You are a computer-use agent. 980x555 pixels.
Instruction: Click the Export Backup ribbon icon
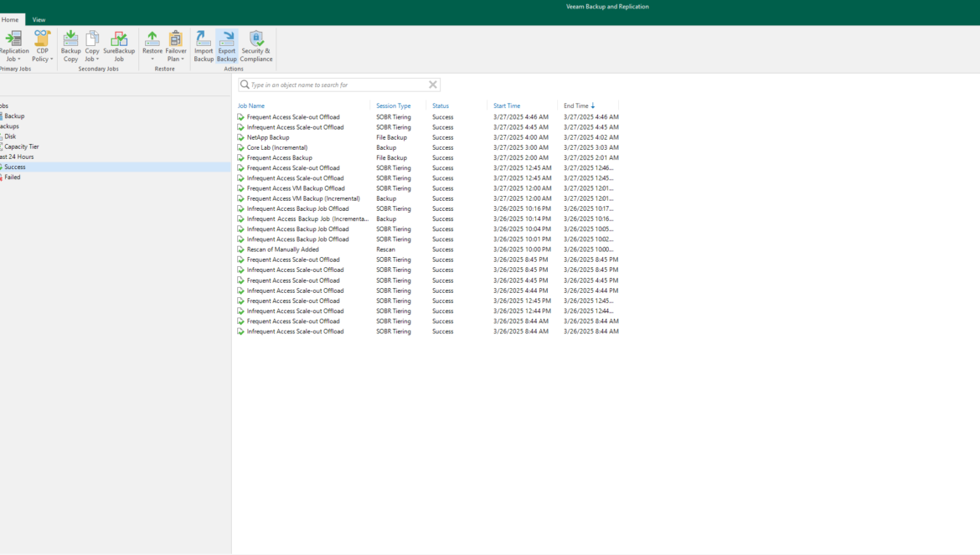coord(227,46)
